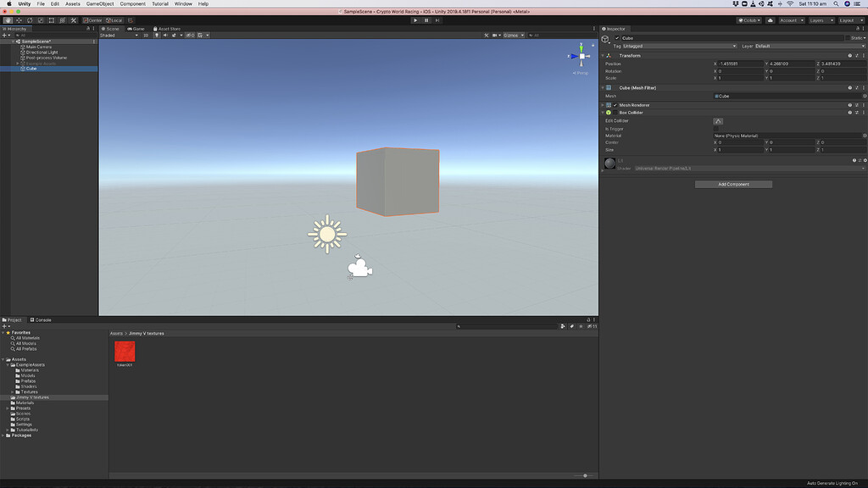
Task: Enable the Is Trigger checkbox on Box Collider
Action: click(715, 127)
